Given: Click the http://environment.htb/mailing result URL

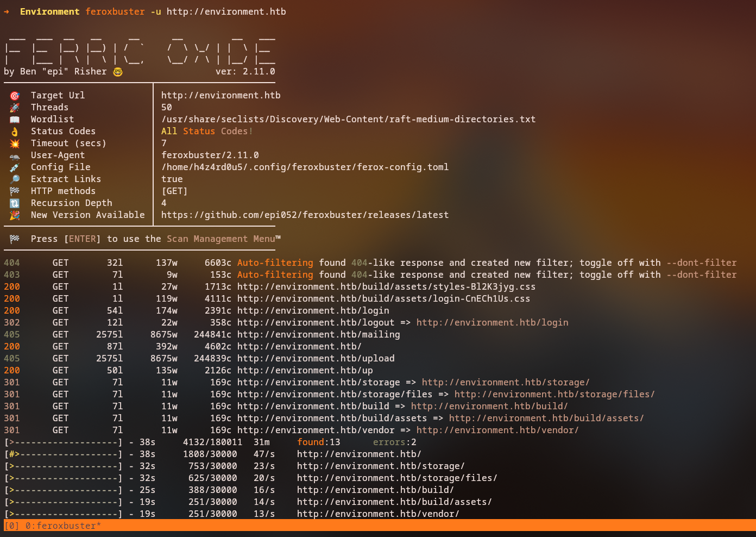Looking at the screenshot, I should pos(318,335).
